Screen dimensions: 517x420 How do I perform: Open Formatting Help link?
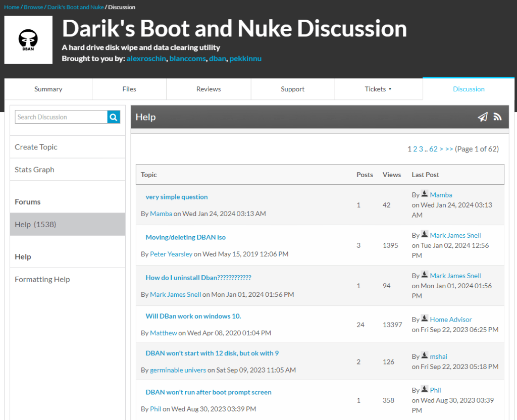tap(42, 279)
